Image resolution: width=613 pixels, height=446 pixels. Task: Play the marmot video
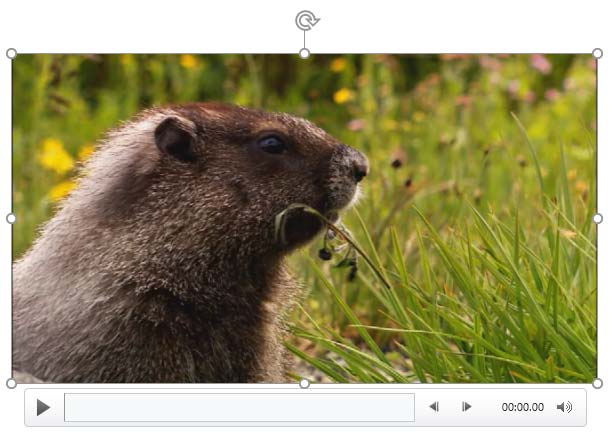click(43, 408)
